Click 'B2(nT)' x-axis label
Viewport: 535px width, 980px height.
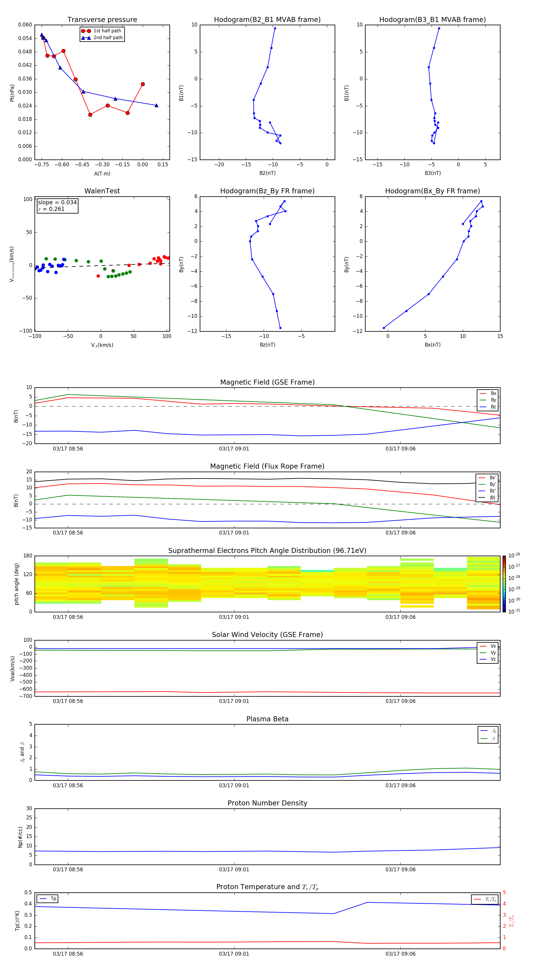(267, 173)
